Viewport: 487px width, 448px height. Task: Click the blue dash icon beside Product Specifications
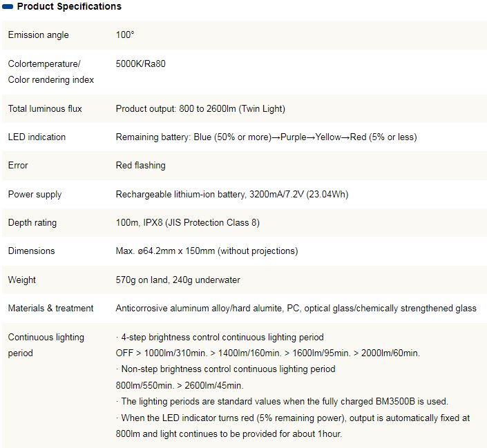tap(8, 7)
